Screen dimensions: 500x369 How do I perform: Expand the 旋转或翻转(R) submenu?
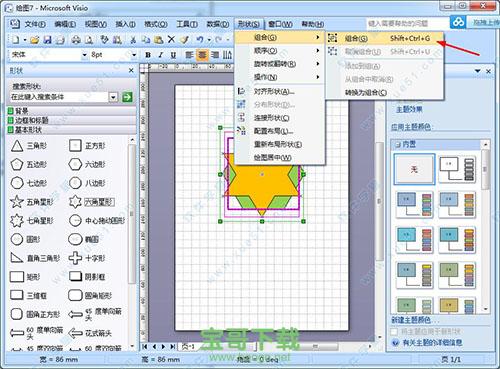[x=280, y=64]
